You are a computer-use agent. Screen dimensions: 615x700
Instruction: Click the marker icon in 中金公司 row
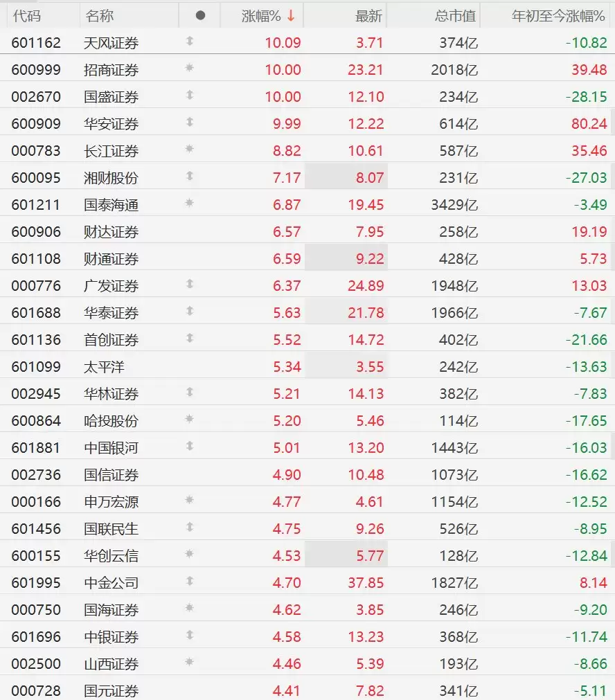[x=190, y=581]
